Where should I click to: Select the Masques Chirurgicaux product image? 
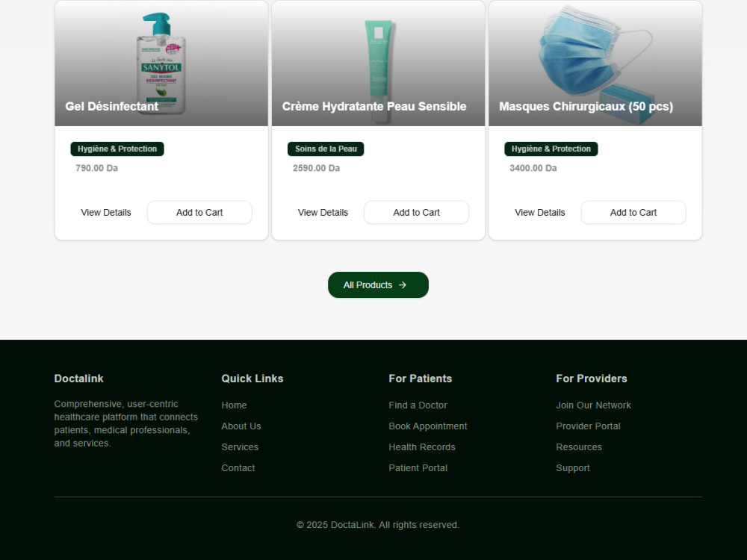595,63
